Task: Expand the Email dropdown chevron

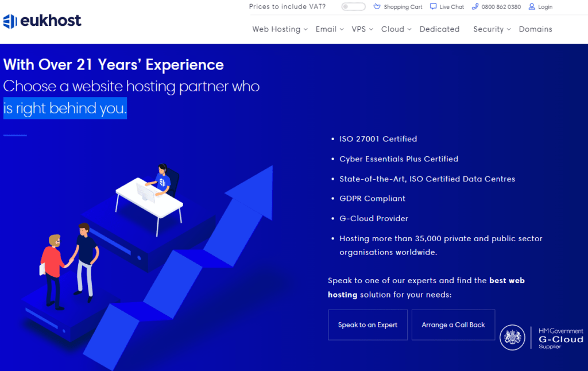Action: click(342, 29)
